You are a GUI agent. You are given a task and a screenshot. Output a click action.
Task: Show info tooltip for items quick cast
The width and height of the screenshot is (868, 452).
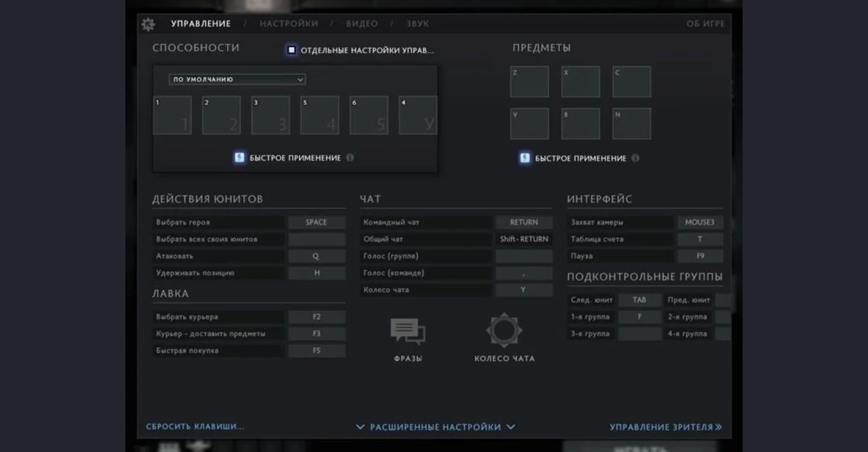pos(635,159)
